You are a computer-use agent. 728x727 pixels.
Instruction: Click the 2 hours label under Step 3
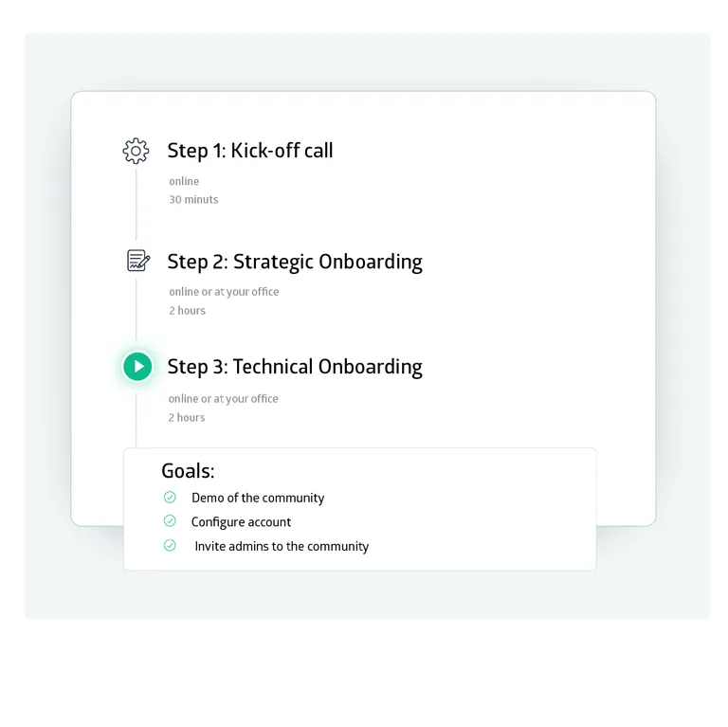[187, 418]
